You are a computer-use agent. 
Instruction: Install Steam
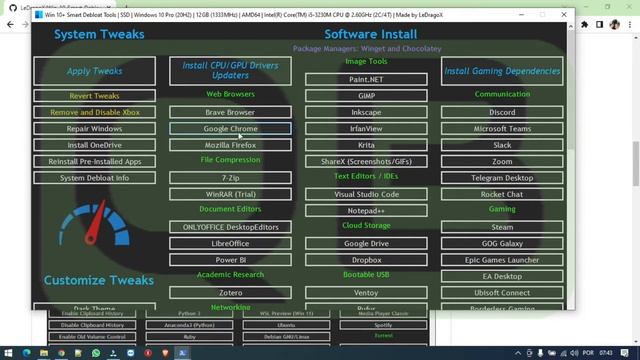click(502, 227)
